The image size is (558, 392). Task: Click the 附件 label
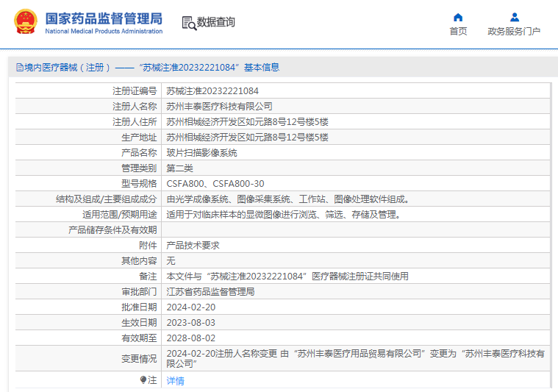pos(148,246)
